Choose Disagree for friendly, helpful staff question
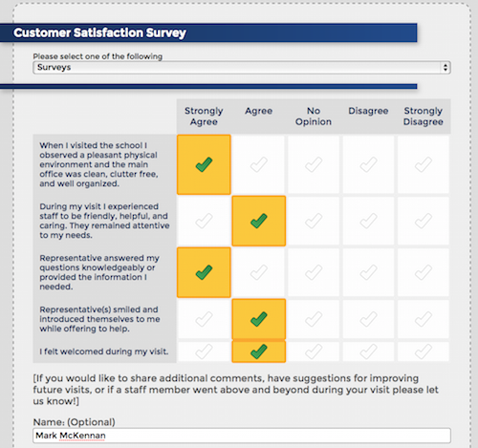This screenshot has height=448, width=478. 368,221
